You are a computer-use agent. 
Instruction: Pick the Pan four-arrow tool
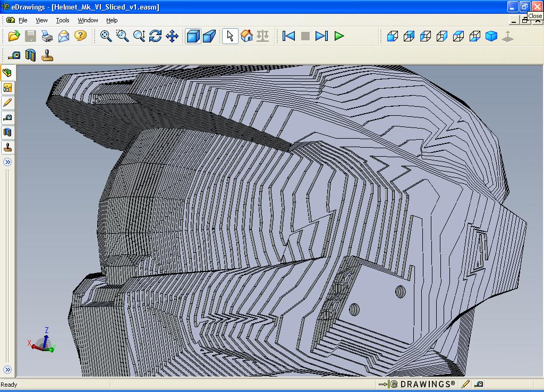tap(172, 36)
